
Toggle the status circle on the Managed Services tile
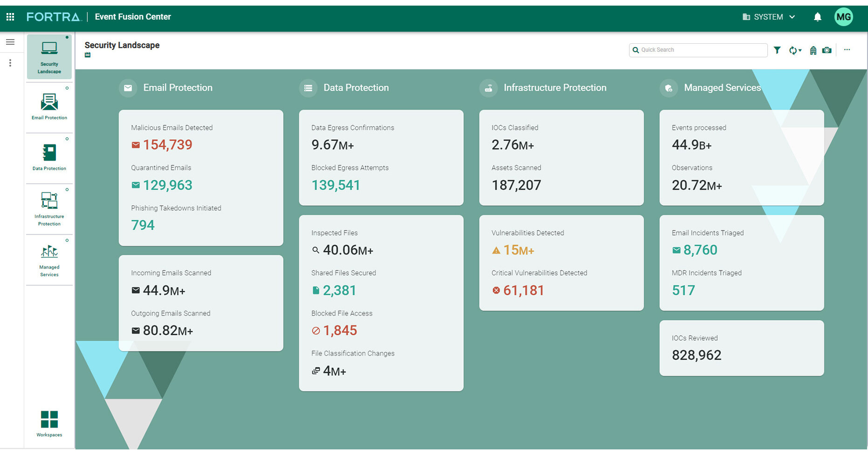(67, 241)
